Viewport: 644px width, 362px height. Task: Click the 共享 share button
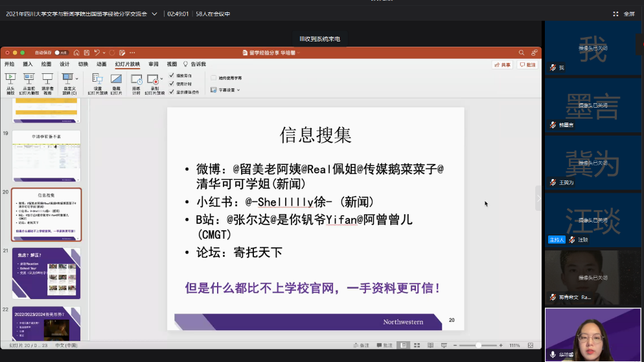coord(502,65)
